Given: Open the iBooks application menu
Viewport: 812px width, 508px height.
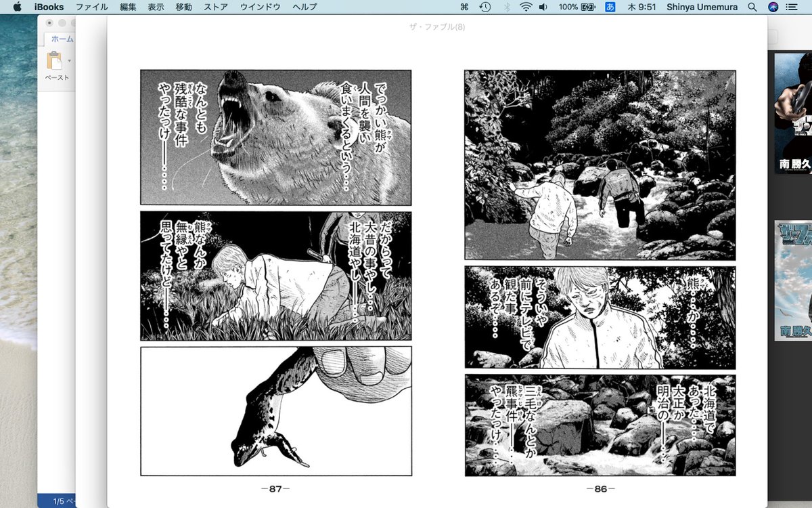Looking at the screenshot, I should [49, 7].
